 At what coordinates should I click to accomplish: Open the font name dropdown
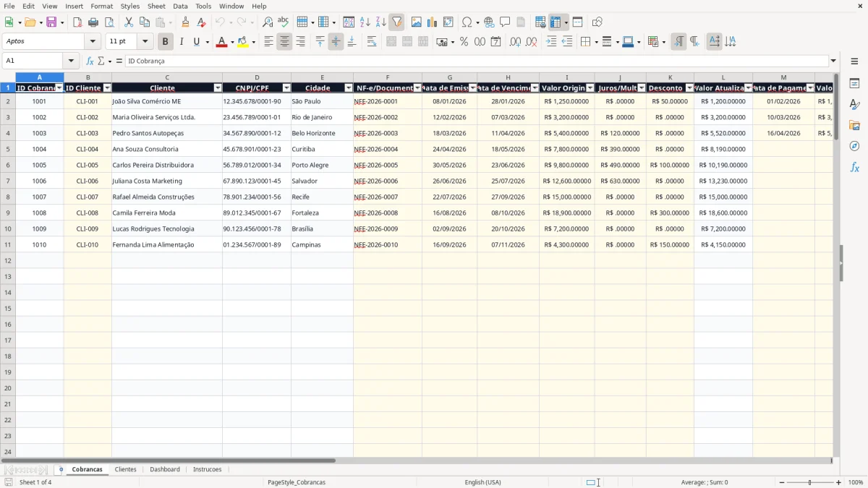(93, 42)
